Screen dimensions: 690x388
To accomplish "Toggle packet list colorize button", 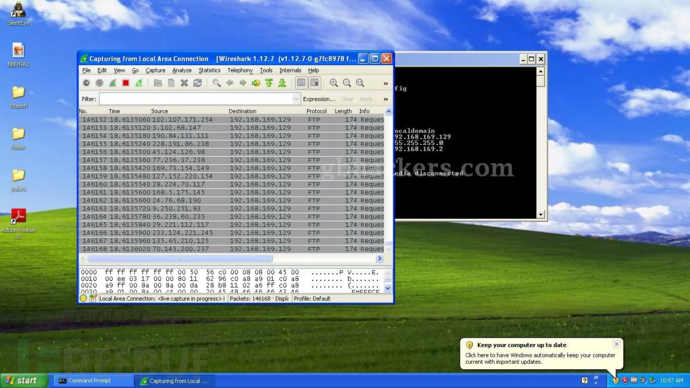I will pos(301,83).
